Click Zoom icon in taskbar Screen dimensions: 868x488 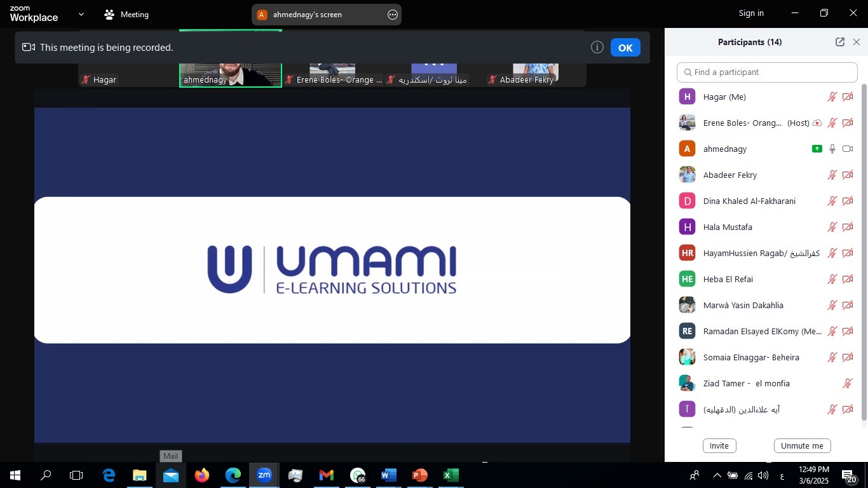coord(264,475)
